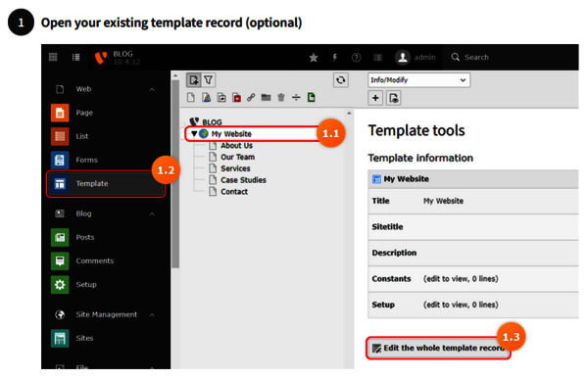The image size is (588, 377).
Task: Select the menu separator page icon
Action: click(x=296, y=98)
